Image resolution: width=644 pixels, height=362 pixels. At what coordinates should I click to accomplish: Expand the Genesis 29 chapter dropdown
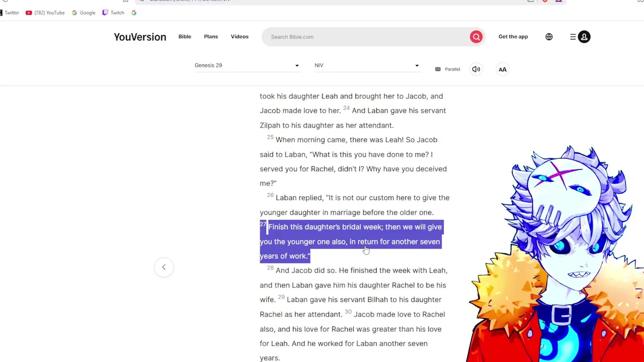coord(247,65)
